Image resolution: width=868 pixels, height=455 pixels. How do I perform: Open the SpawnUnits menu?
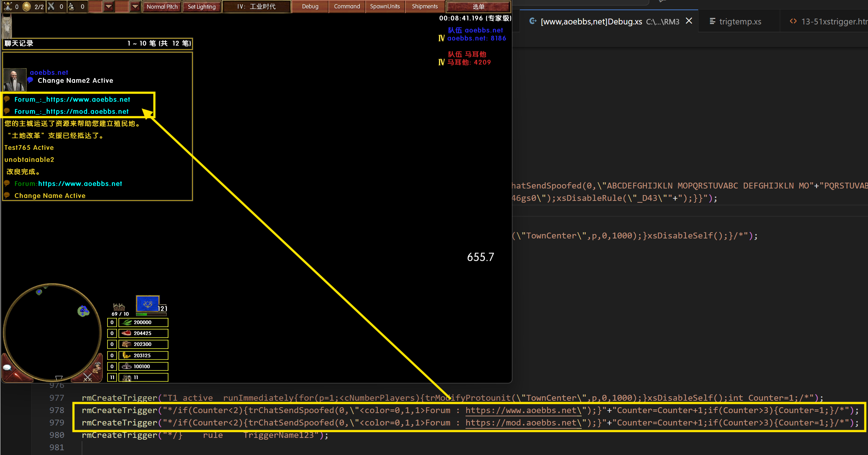click(385, 7)
